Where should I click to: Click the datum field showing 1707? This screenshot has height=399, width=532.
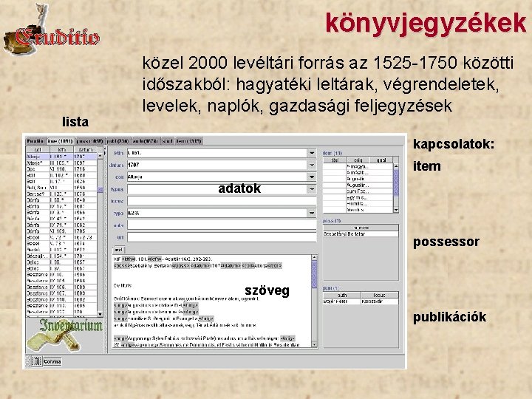pos(217,165)
